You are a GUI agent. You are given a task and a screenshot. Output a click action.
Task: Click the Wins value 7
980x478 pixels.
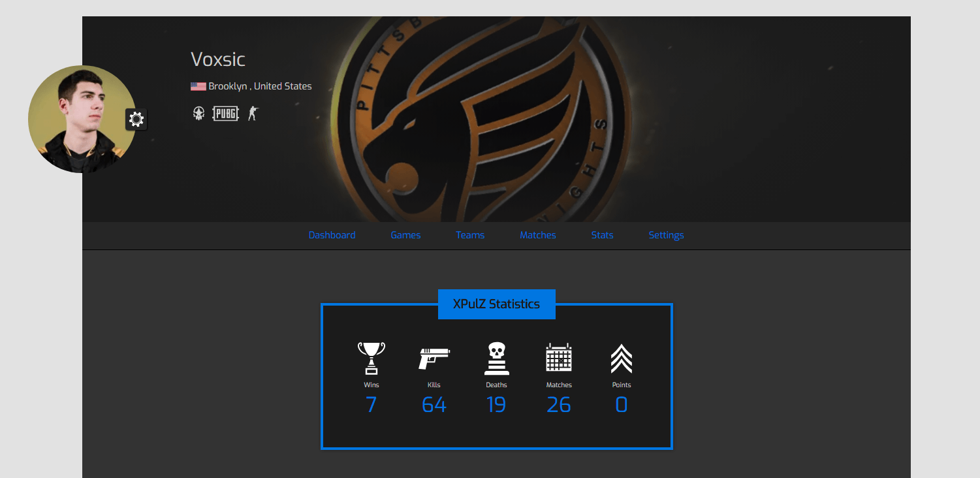371,405
